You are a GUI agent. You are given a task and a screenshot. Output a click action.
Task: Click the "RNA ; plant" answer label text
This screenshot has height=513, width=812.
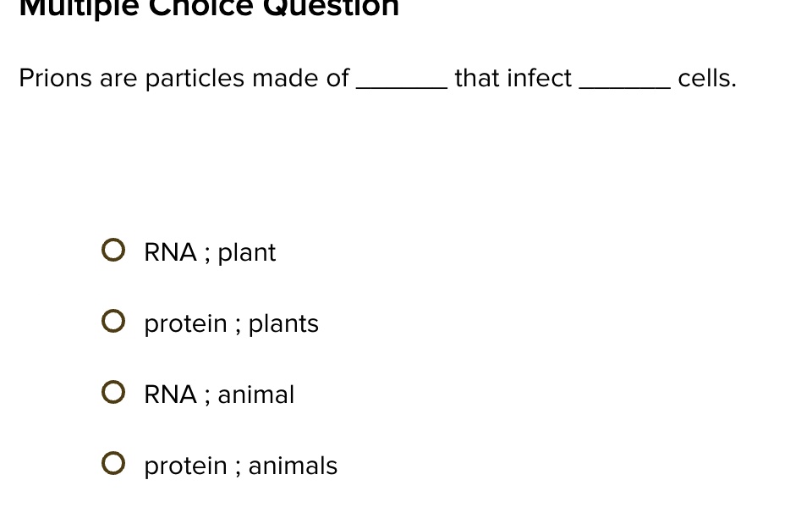click(x=210, y=253)
